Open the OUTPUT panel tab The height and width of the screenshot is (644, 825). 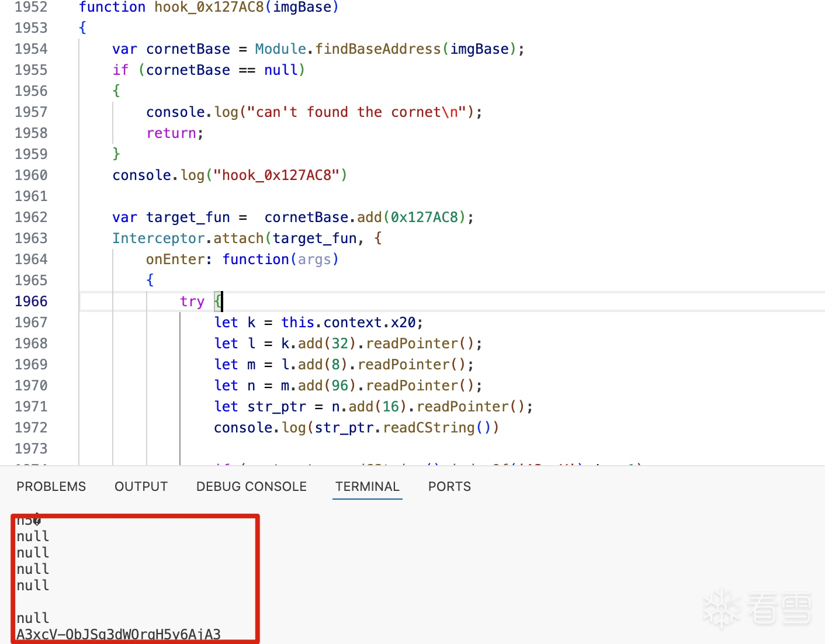coord(141,486)
